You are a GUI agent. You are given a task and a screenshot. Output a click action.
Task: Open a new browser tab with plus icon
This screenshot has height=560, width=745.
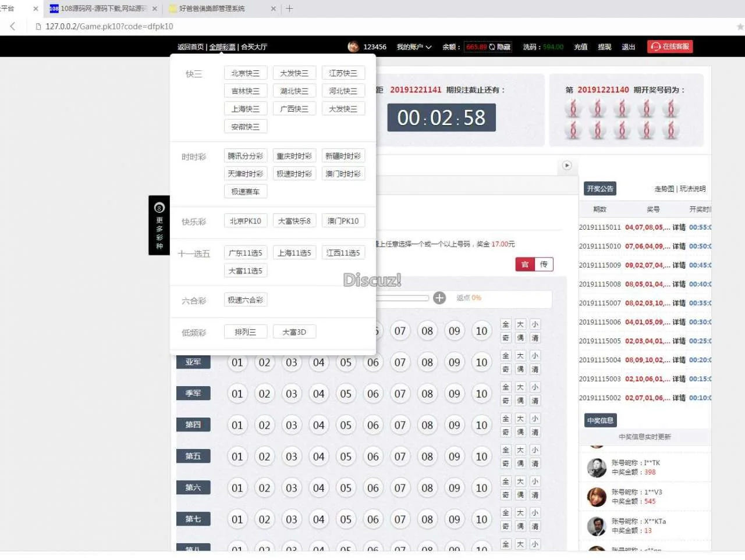(x=289, y=9)
